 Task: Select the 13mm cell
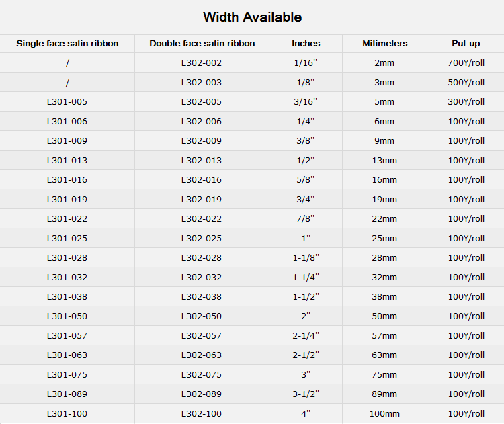pyautogui.click(x=384, y=160)
